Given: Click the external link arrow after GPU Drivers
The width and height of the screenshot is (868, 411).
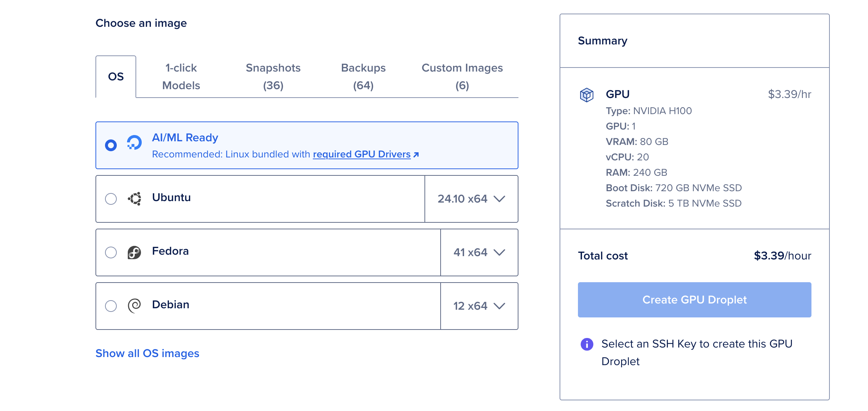Looking at the screenshot, I should click(416, 155).
